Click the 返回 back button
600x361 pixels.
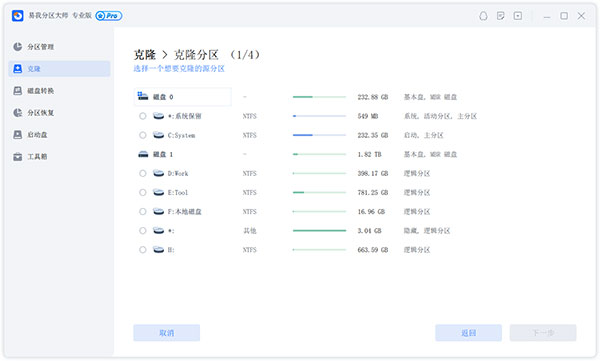point(468,333)
